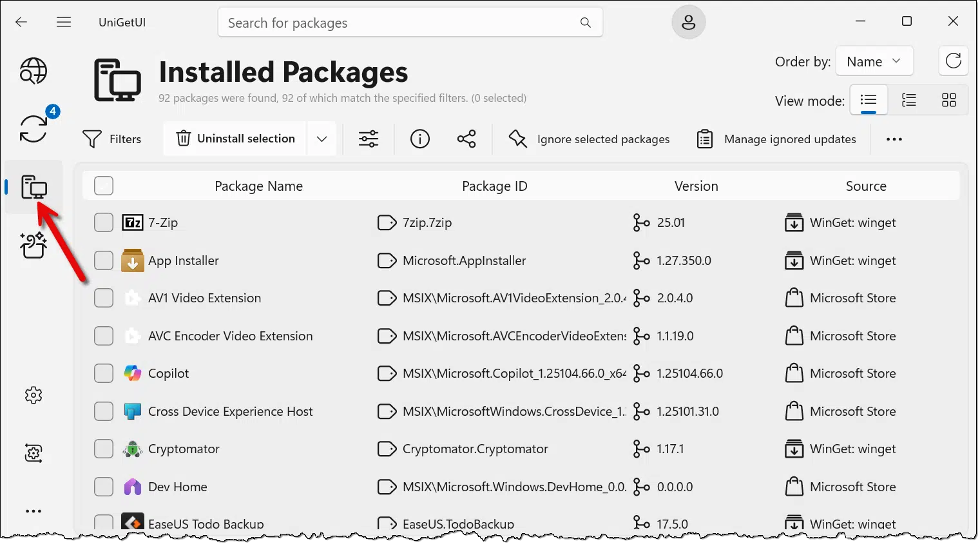Open Package Bundles sidebar icon
Viewport: 980px width, 546px height.
[34, 246]
